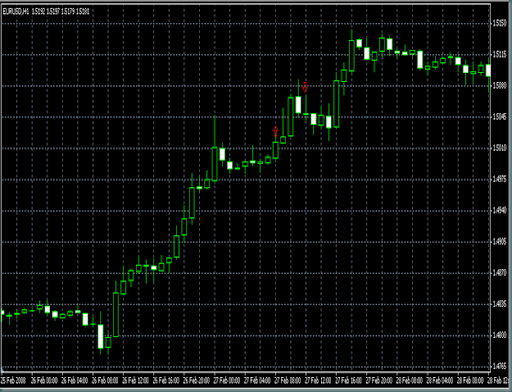Click the 26 Feb 04:00 time label
This screenshot has width=512, height=392.
coord(75,380)
